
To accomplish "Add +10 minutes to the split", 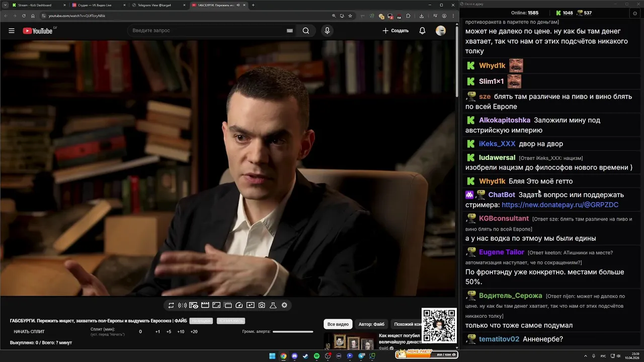I will coord(181,332).
